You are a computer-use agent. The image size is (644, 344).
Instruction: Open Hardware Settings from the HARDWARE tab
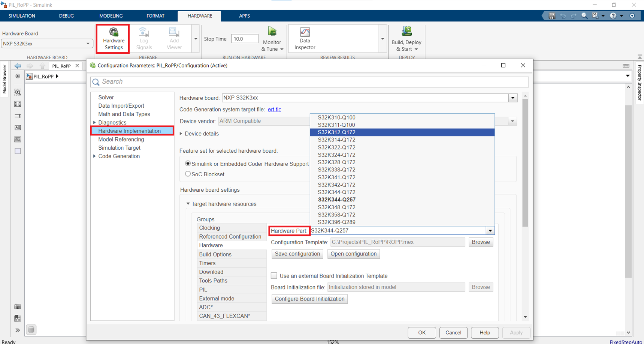coord(112,39)
